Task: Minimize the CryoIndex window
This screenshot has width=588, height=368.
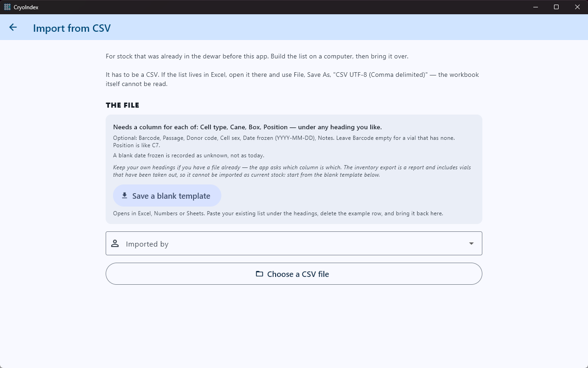Action: click(536, 7)
